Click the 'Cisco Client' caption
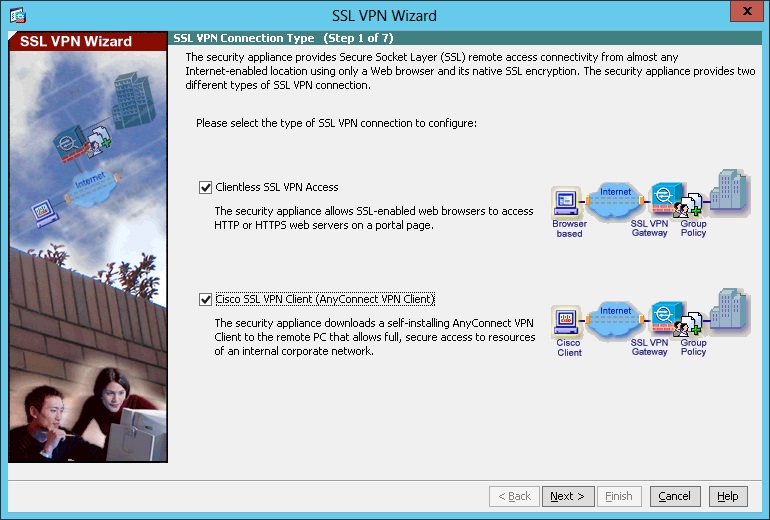This screenshot has height=520, width=770. pyautogui.click(x=569, y=348)
